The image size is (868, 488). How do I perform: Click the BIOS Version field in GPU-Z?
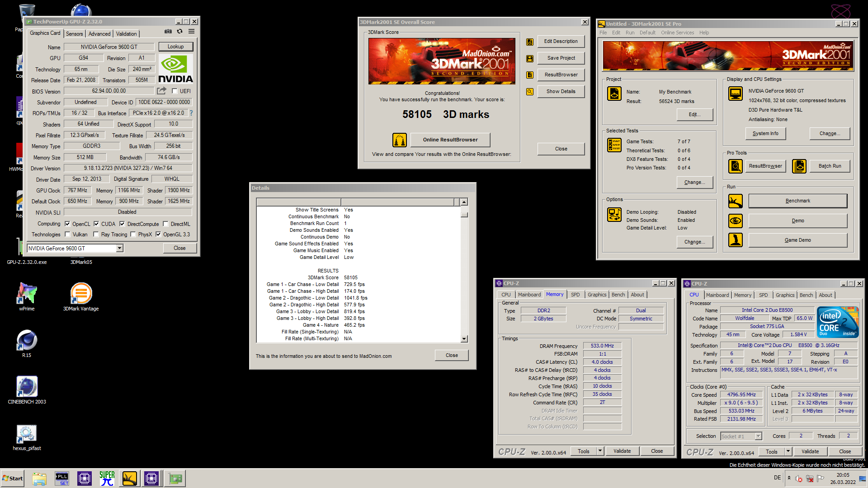click(x=109, y=91)
